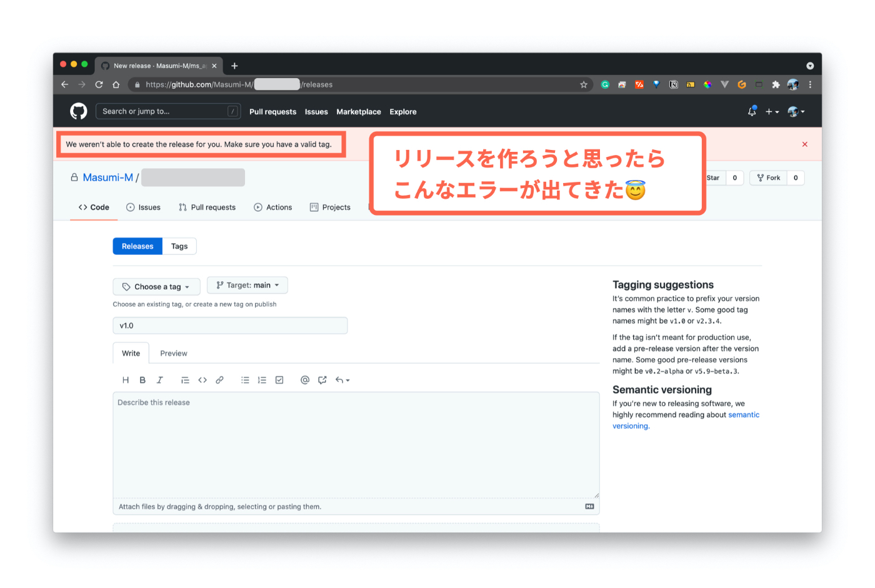Insert a quote block
This screenshot has width=875, height=588.
tap(185, 380)
